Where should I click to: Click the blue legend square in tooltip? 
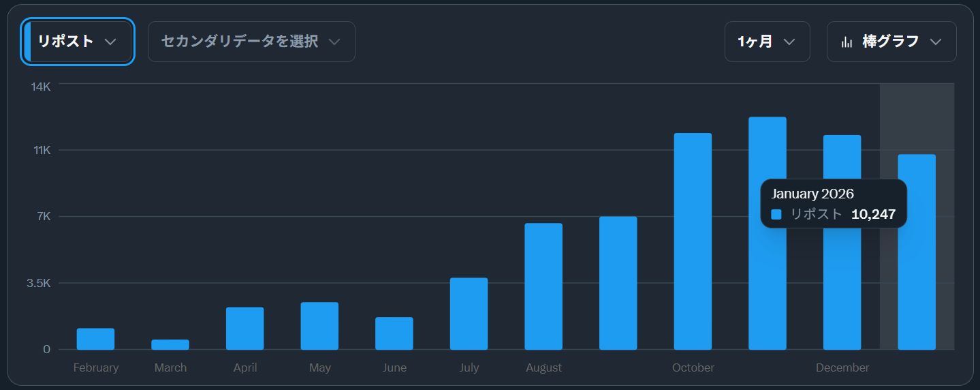(x=776, y=214)
